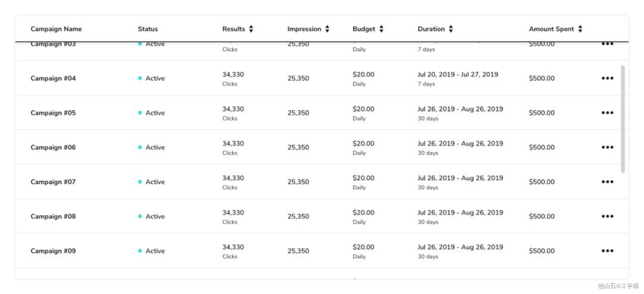Open the more-options menu for Campaign #04

[x=607, y=78]
